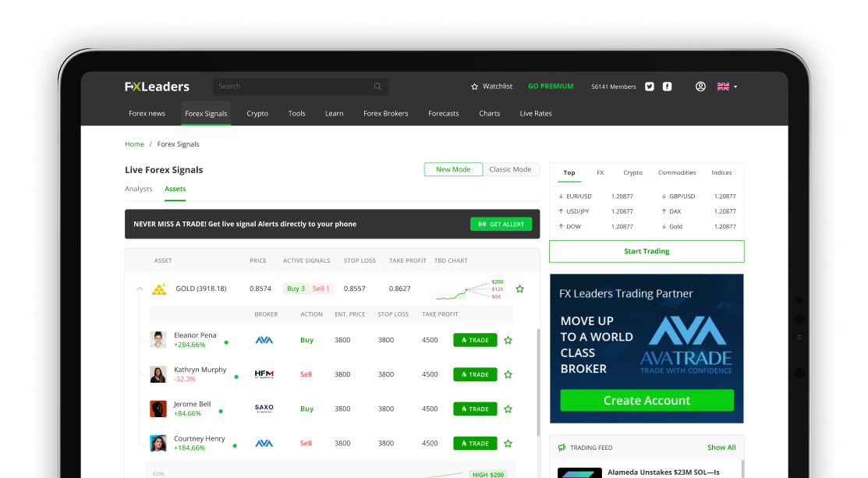Select the Commodities rates tab
This screenshot has width=868, height=478.
click(677, 172)
